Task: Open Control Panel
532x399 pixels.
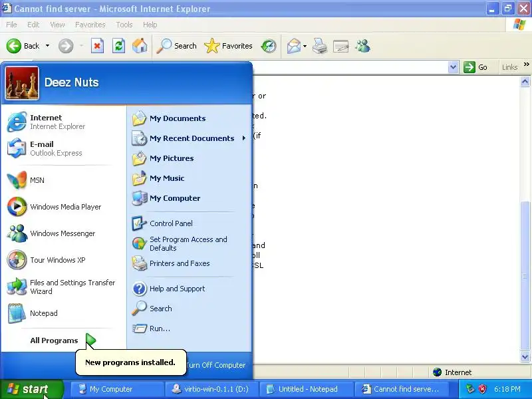Action: [189, 223]
